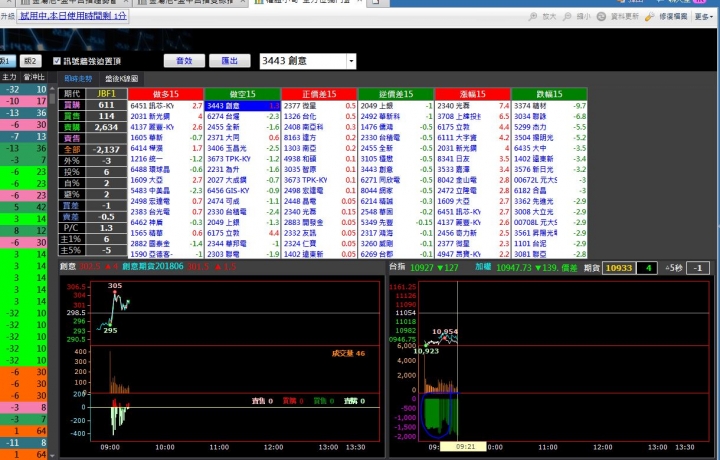The image size is (720, 460).
Task: Click the 跌幅15 list header
Action: pos(549,94)
